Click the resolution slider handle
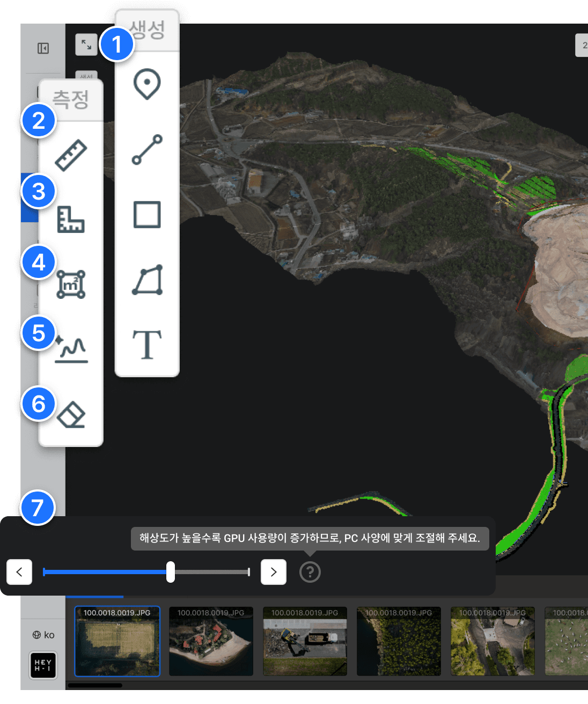Image resolution: width=588 pixels, height=704 pixels. point(171,572)
